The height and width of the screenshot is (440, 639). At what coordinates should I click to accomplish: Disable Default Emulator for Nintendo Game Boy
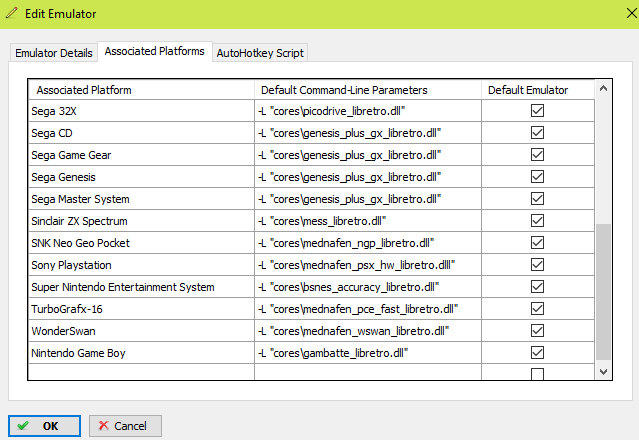pos(537,352)
